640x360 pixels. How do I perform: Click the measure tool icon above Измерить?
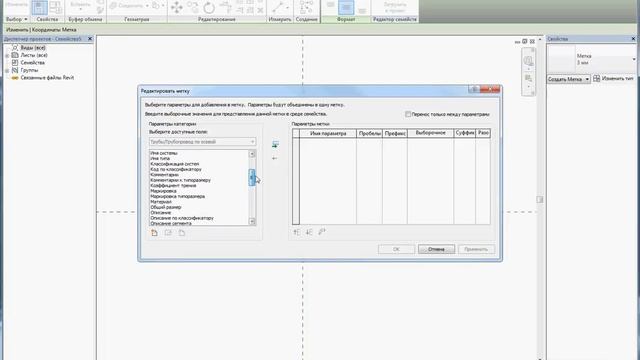tap(279, 7)
